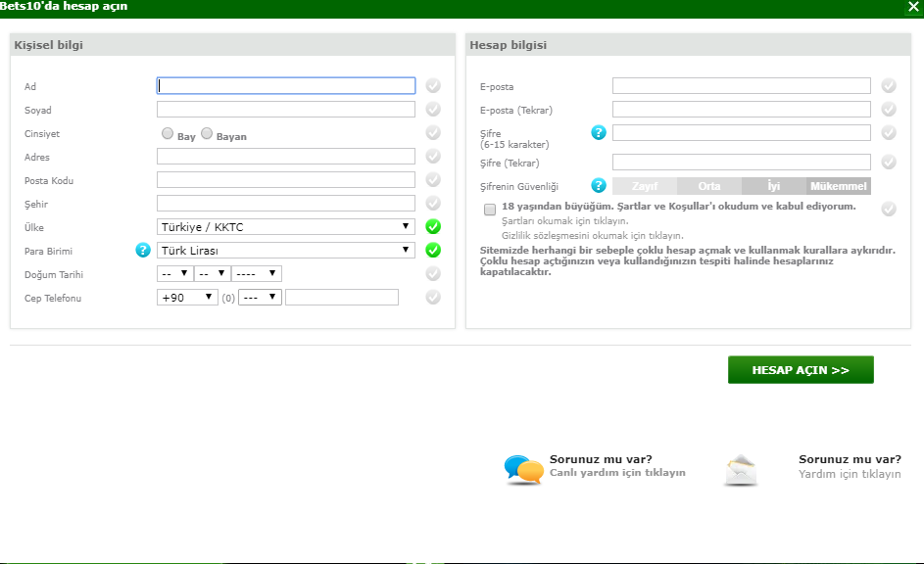Click the green checkmark beside Para Birimi
Viewport: 924px width, 564px height.
433,251
